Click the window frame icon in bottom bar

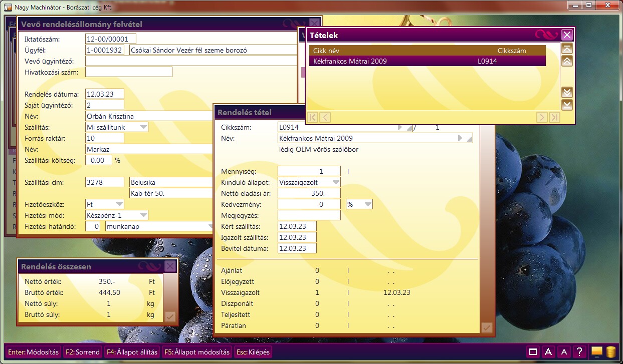point(533,352)
